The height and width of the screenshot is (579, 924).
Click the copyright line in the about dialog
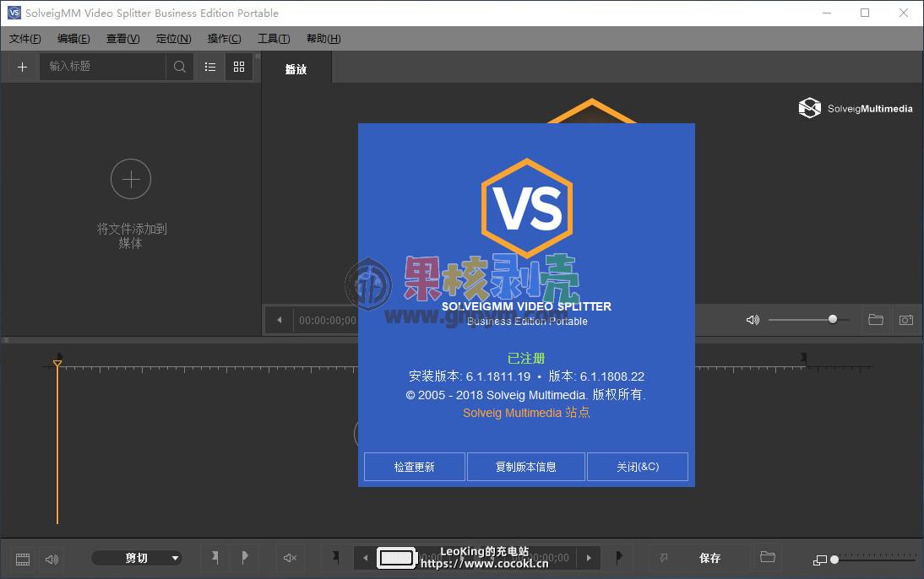526,395
